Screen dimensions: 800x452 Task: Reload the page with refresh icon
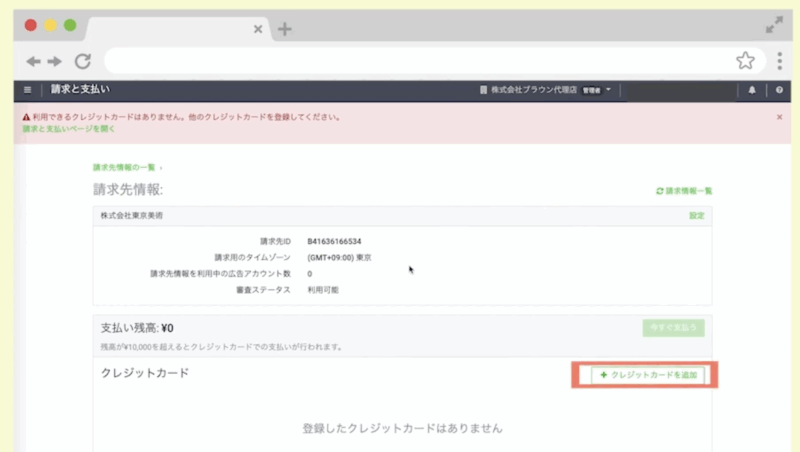tap(83, 61)
